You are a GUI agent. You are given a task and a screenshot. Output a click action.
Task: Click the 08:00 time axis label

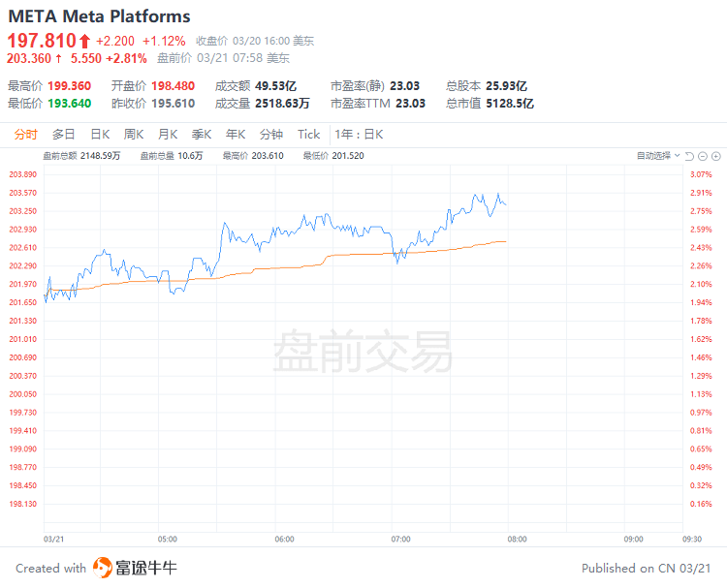517,539
